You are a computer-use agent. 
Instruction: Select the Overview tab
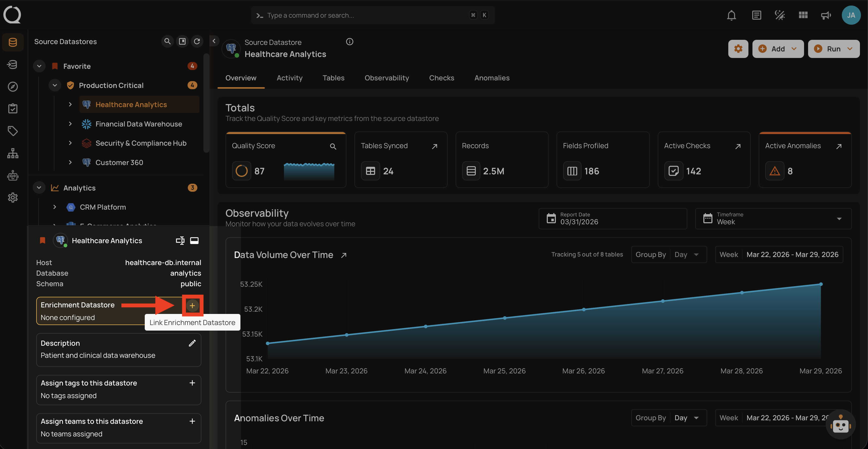pos(241,78)
